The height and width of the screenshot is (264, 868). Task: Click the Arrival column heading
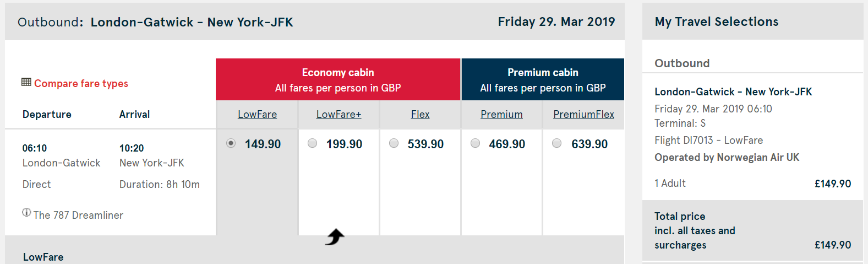click(134, 114)
